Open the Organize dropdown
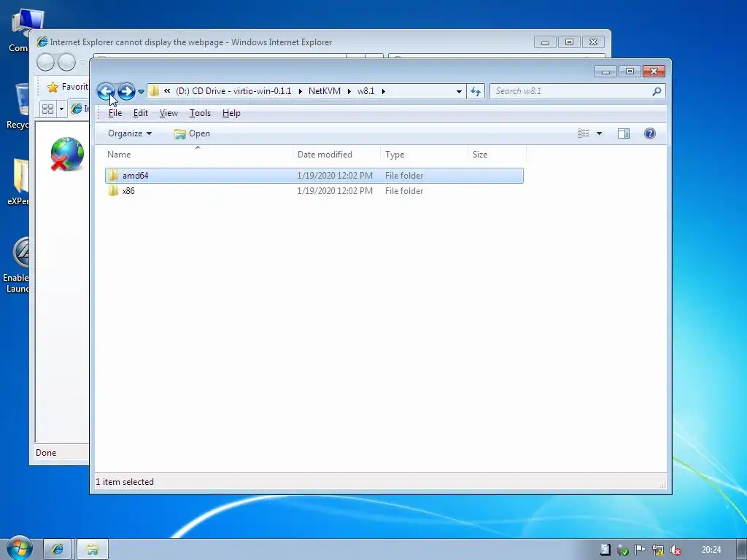 tap(130, 133)
